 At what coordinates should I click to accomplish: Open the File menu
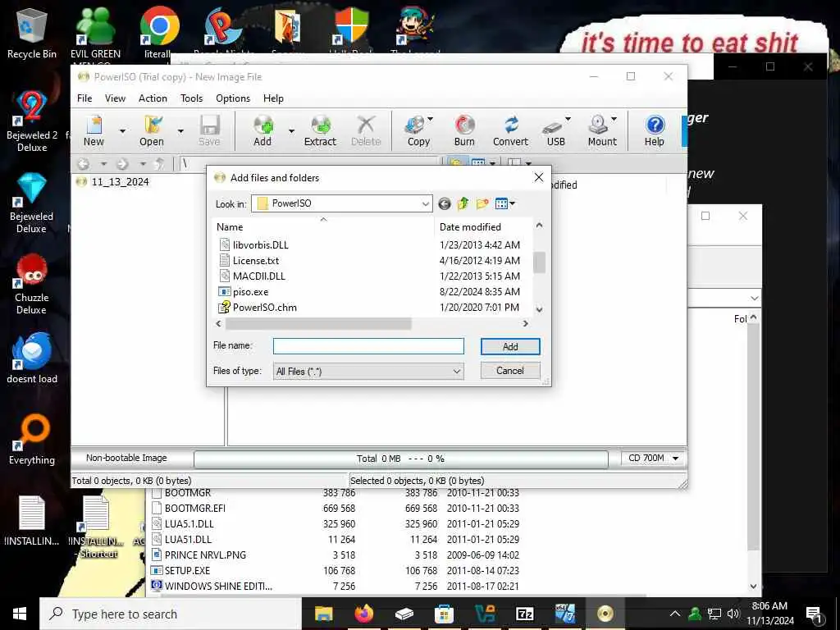pos(84,98)
